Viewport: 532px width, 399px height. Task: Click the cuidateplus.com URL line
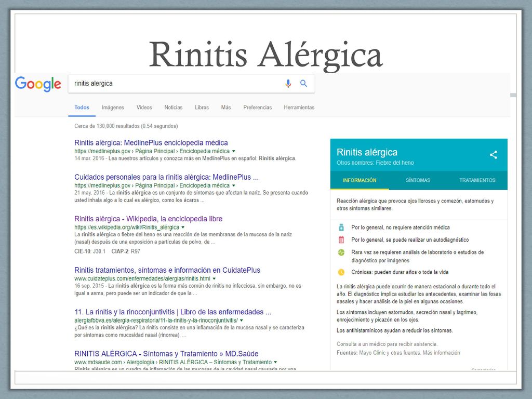pyautogui.click(x=142, y=279)
